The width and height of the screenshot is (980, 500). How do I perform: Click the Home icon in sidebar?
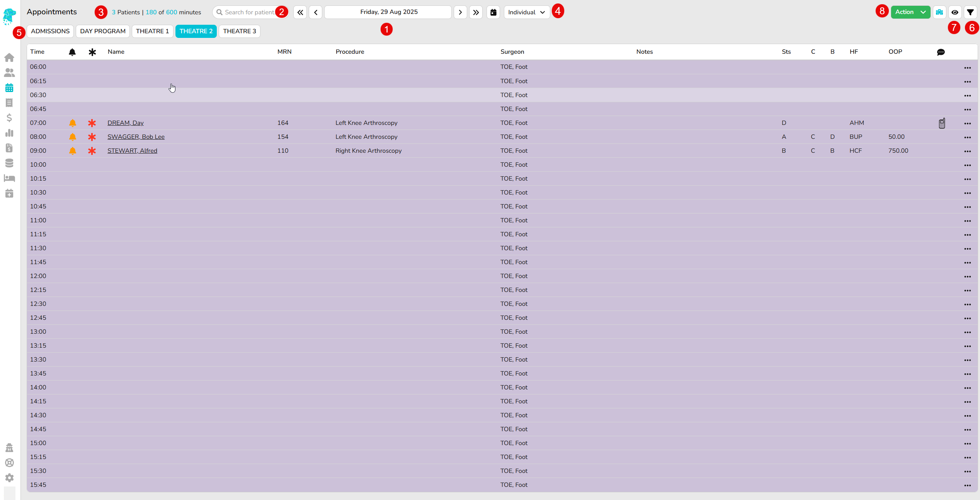click(x=9, y=58)
